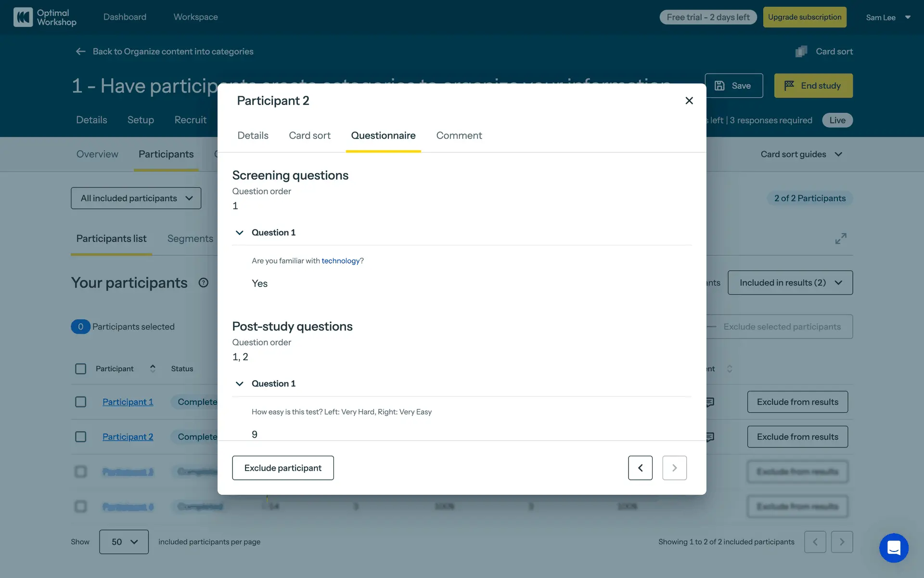Open the Card sort guides menu
This screenshot has width=924, height=578.
[x=801, y=154]
